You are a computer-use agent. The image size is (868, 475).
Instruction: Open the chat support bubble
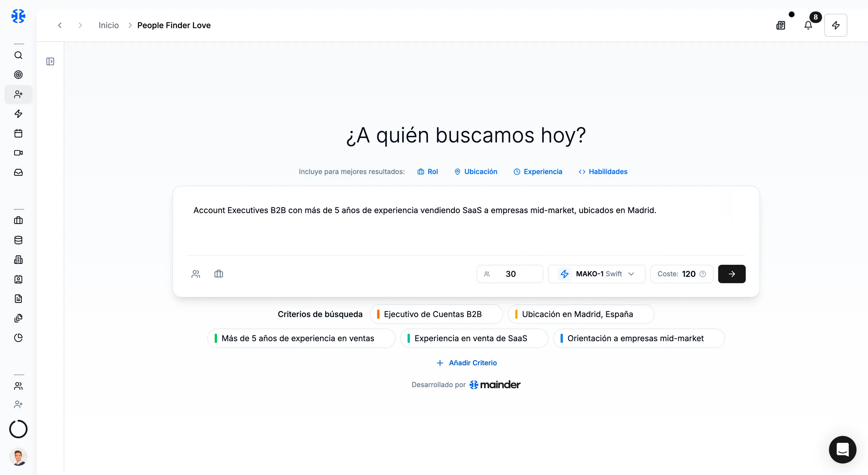[842, 449]
